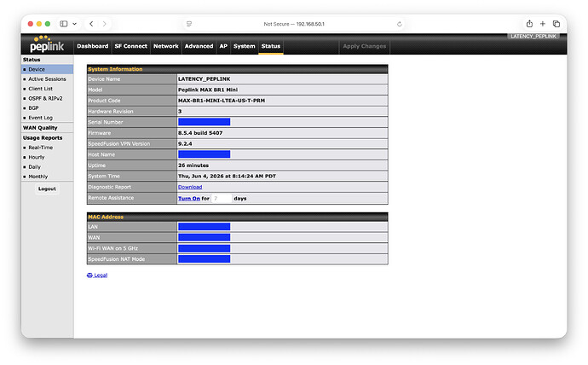Viewport: 588px width, 365px height.
Task: Click the Usage Reports sidebar heading
Action: (x=43, y=138)
